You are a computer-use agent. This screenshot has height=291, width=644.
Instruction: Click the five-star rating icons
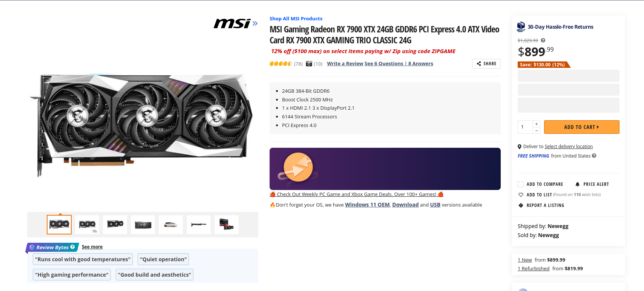(x=281, y=64)
